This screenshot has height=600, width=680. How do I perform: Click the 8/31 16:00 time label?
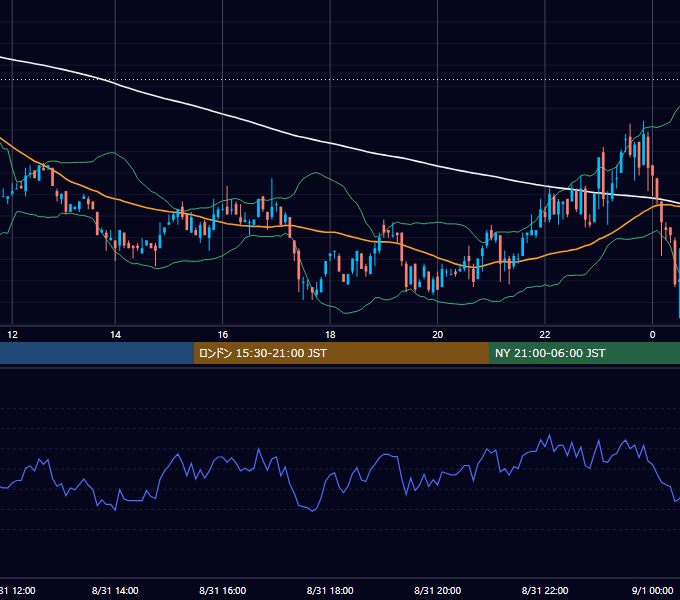tap(222, 590)
